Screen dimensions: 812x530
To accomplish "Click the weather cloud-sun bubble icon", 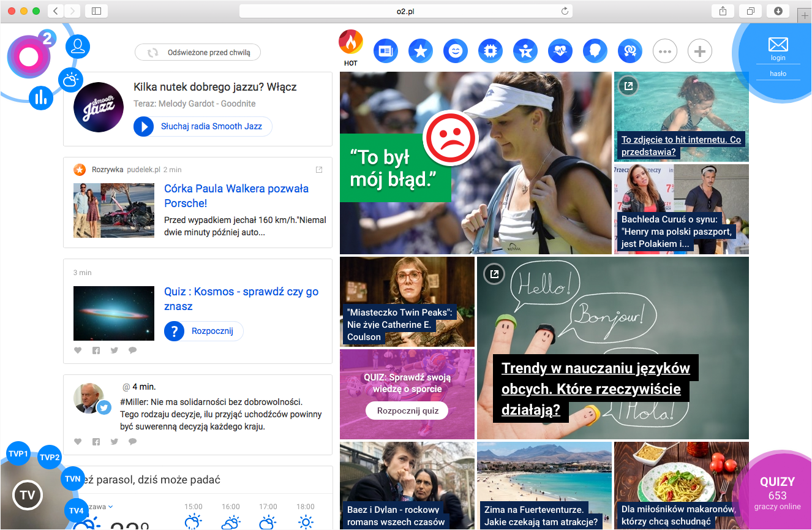I will pyautogui.click(x=70, y=80).
